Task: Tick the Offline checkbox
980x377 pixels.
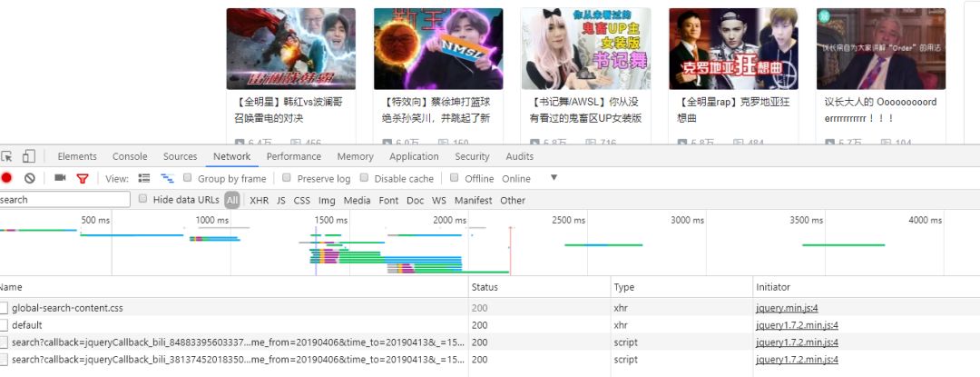Action: tap(455, 177)
